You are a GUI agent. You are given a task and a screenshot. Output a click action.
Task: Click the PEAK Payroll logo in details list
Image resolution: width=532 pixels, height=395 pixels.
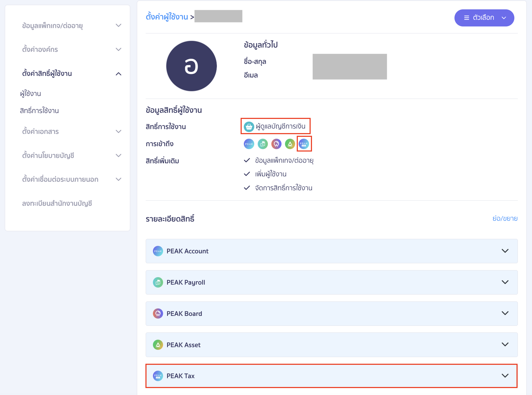[158, 282]
